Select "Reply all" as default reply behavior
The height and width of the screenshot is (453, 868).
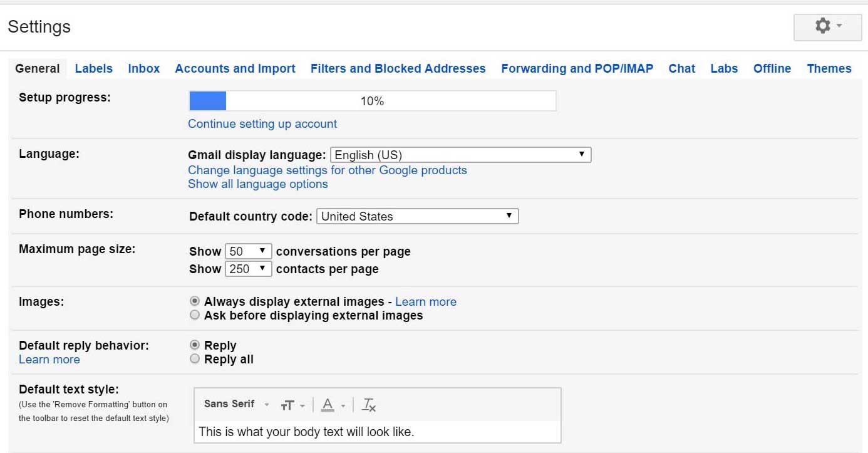(195, 358)
